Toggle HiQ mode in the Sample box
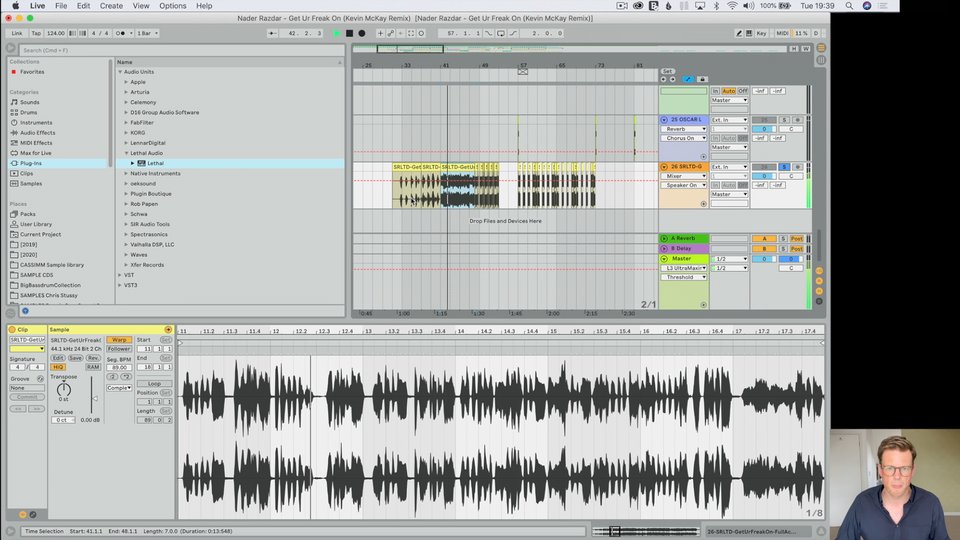960x540 pixels. pos(58,367)
